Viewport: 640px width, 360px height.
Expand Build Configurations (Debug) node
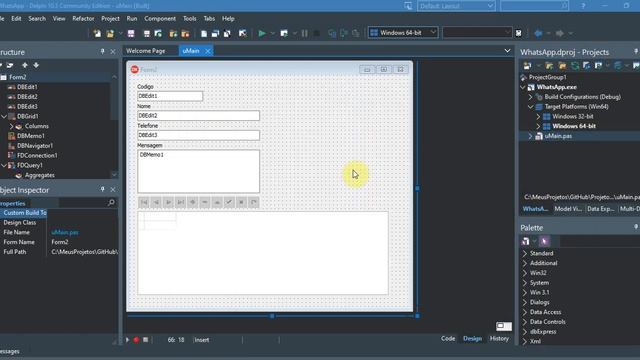[531, 97]
